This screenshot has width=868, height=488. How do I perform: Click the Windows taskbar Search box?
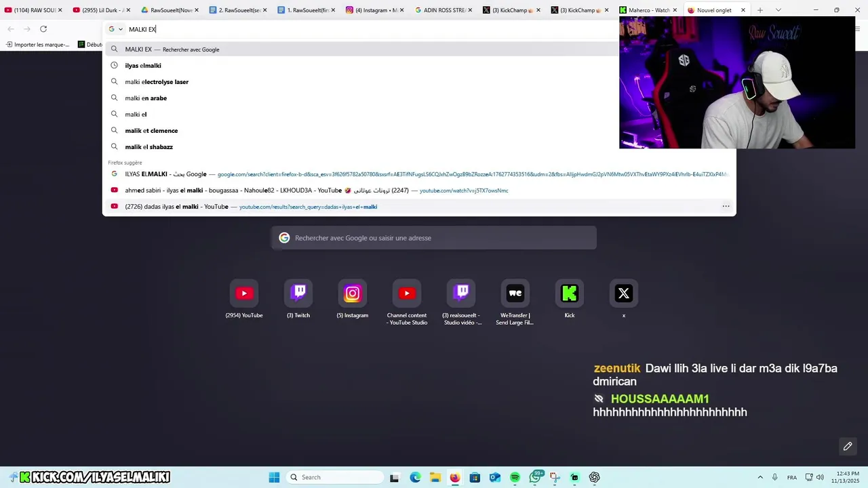(x=335, y=477)
